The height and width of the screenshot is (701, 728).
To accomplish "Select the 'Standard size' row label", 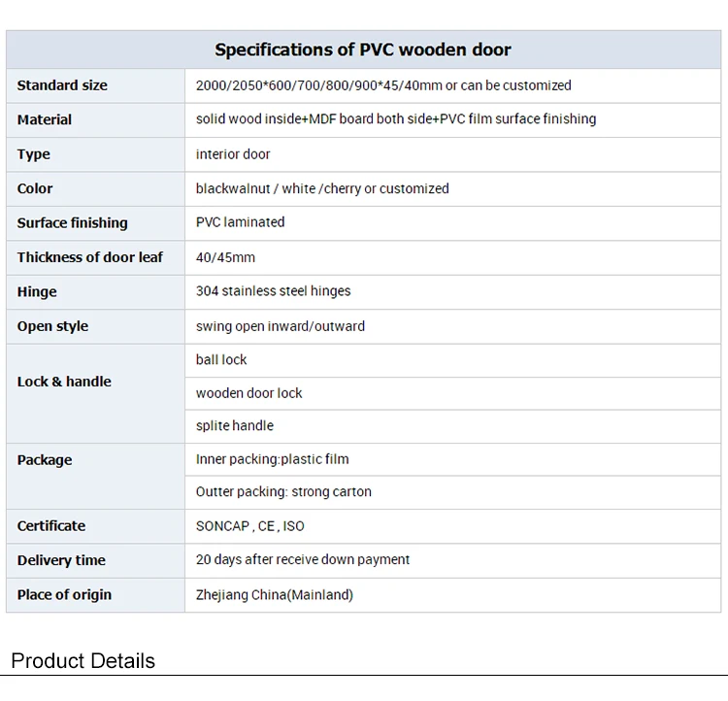I will coord(62,85).
